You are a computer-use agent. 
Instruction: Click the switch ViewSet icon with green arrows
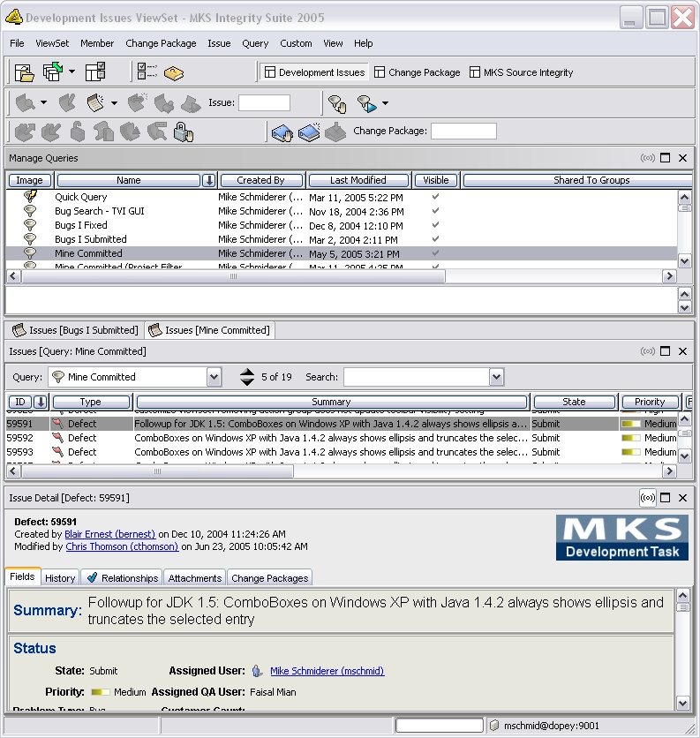tap(53, 72)
